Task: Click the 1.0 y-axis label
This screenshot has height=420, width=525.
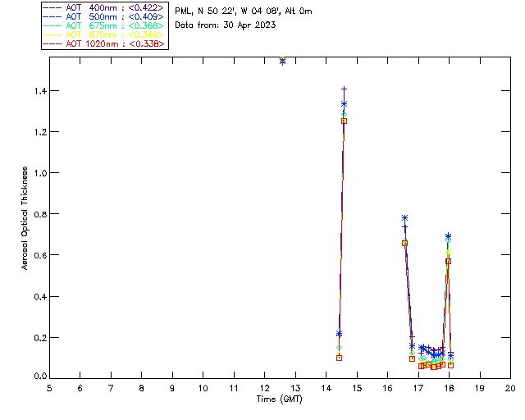Action: click(x=40, y=173)
